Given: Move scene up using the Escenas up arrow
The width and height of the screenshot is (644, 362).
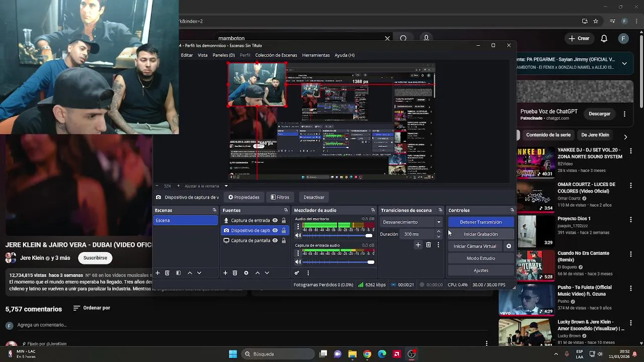Looking at the screenshot, I should pyautogui.click(x=190, y=273).
